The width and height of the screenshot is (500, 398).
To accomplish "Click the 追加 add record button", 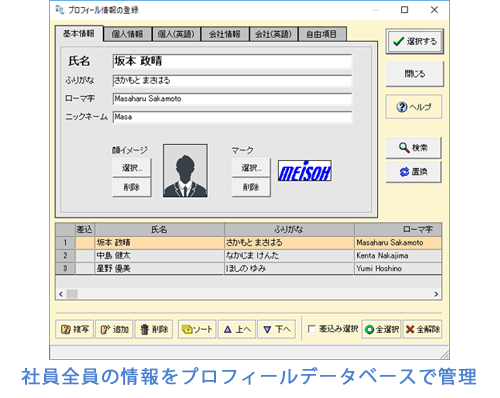I will coord(114,329).
